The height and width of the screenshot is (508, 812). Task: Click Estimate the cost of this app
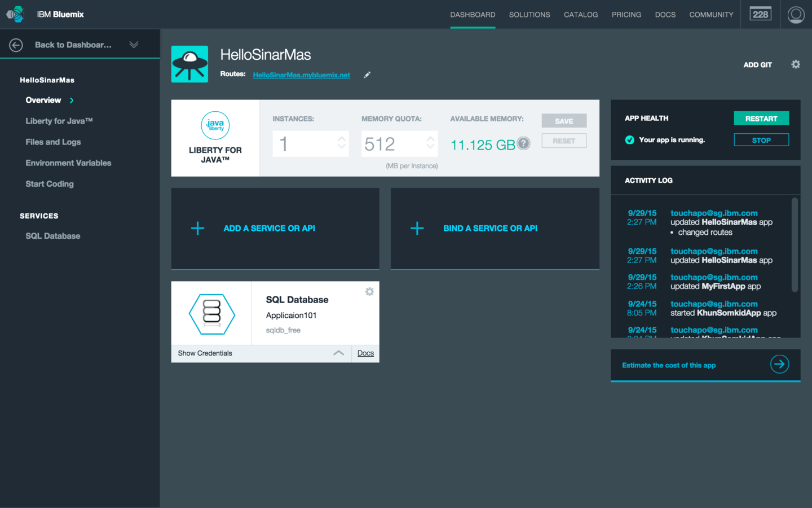(669, 365)
